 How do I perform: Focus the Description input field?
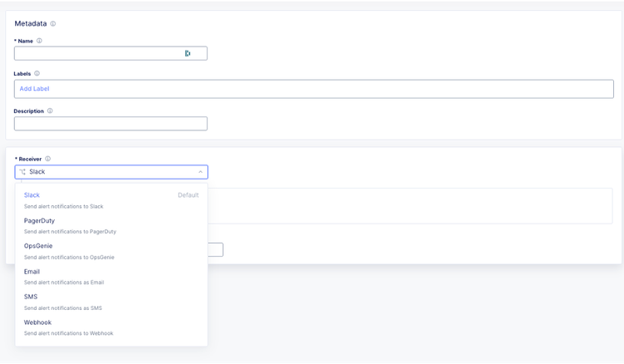click(111, 124)
